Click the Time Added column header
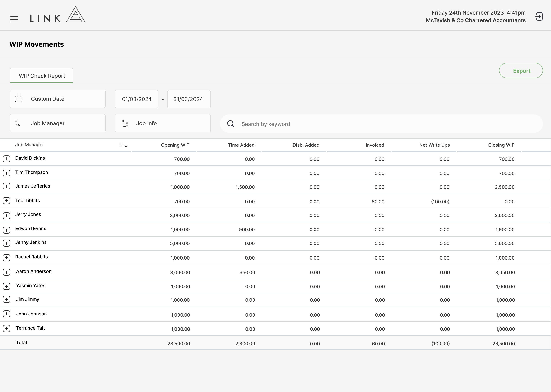Screen dimensions: 551x392 (x=241, y=145)
